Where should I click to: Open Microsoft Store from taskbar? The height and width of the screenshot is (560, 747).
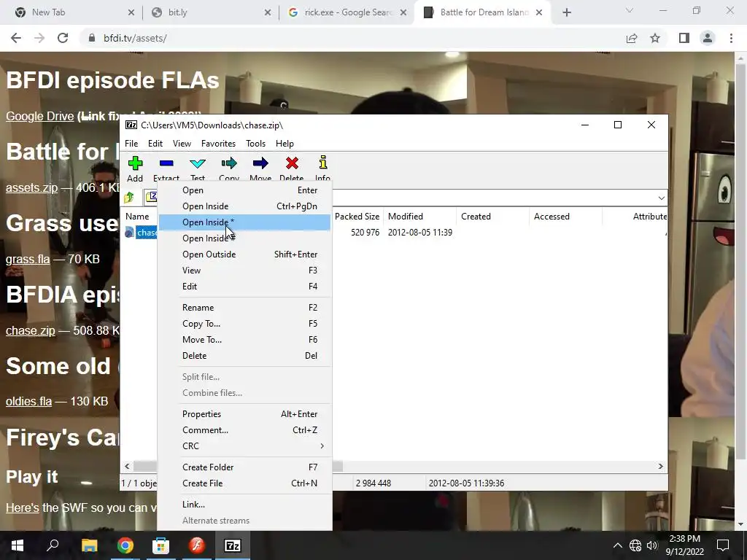coord(161,545)
